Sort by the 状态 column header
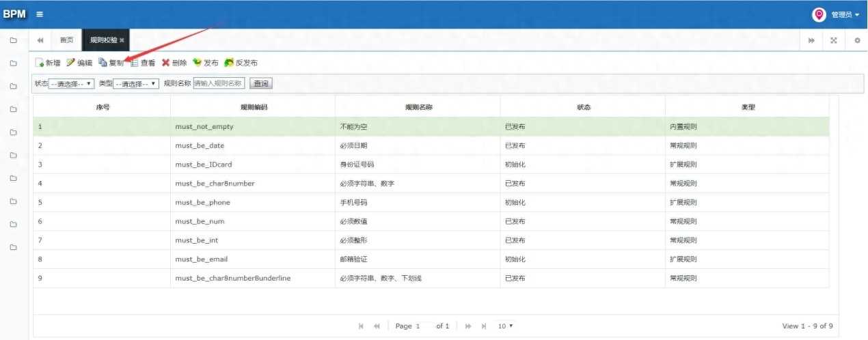 [583, 107]
